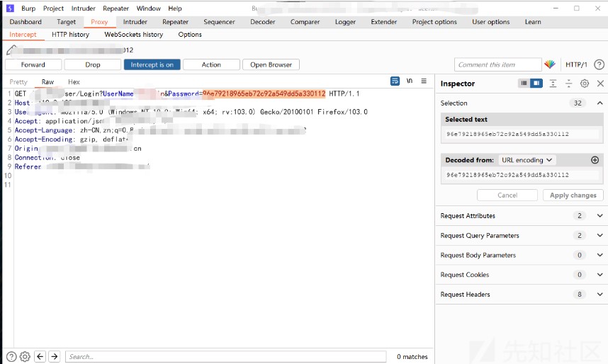608x364 pixels.
Task: Switch Inspector to stacked layout icon
Action: click(x=524, y=83)
